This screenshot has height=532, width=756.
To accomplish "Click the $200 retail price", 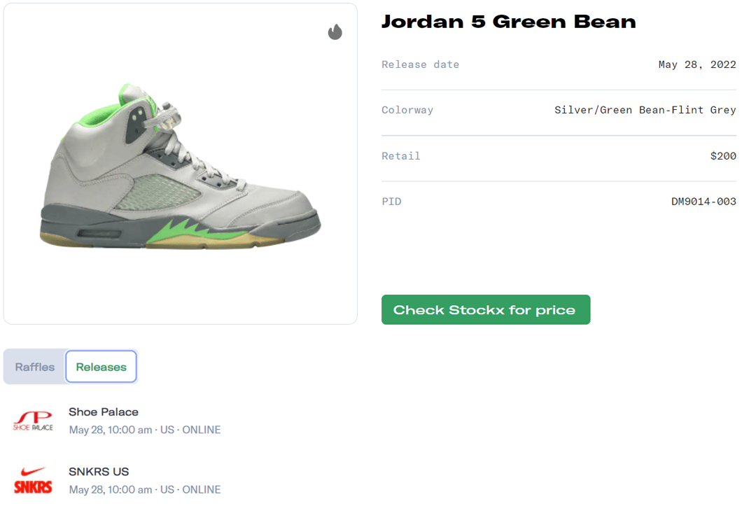I will pyautogui.click(x=723, y=156).
